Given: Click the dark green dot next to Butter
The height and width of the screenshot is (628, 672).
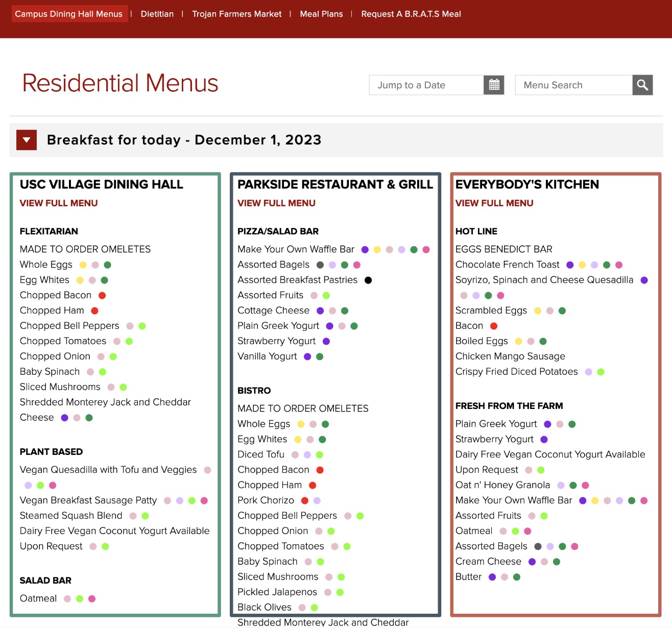Looking at the screenshot, I should click(517, 577).
